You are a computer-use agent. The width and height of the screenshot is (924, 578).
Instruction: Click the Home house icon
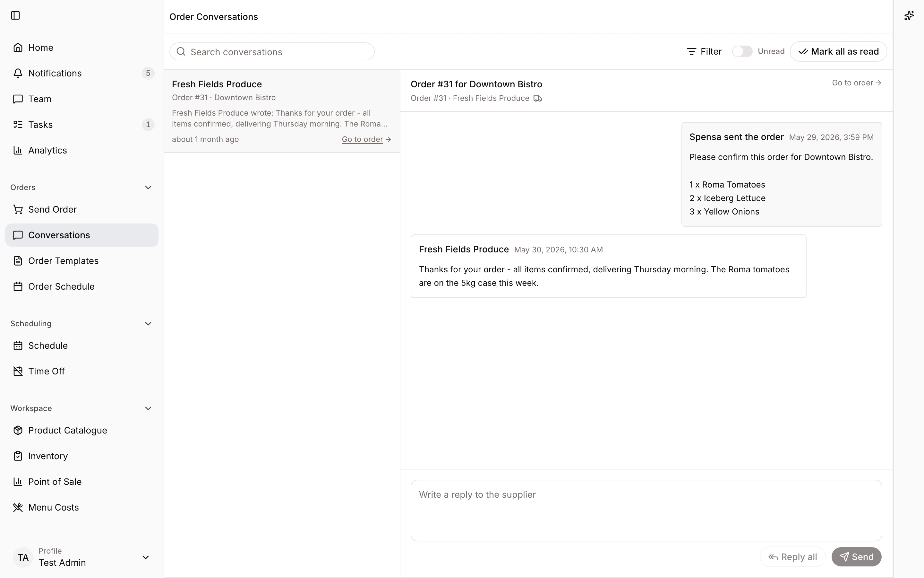click(18, 48)
